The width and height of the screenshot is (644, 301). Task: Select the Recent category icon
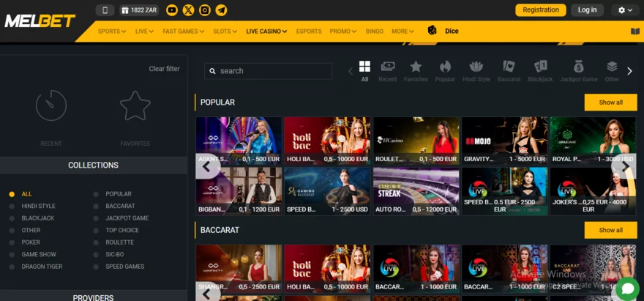tap(388, 71)
